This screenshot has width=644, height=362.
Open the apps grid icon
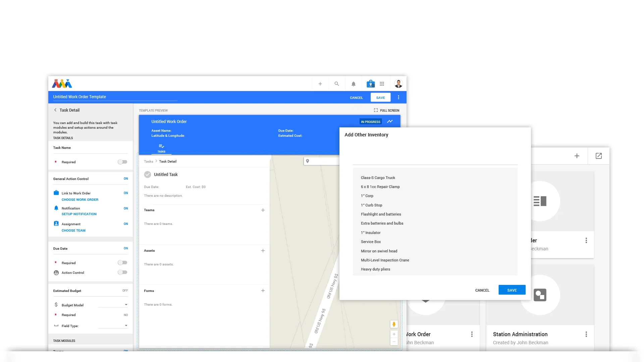pos(382,84)
